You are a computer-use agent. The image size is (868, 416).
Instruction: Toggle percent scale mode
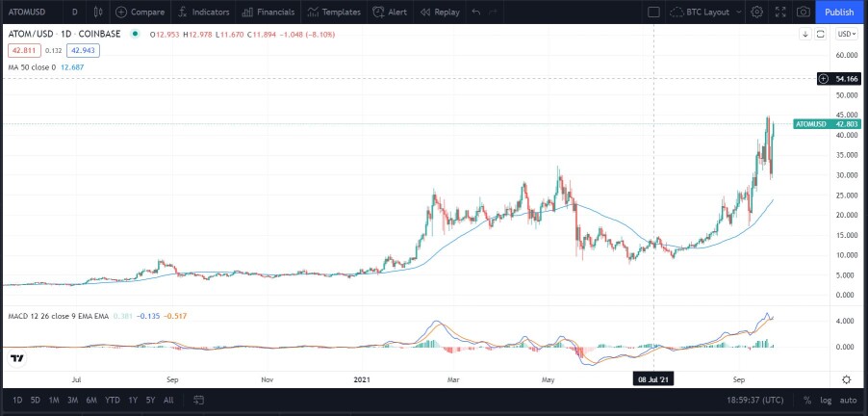pos(807,400)
